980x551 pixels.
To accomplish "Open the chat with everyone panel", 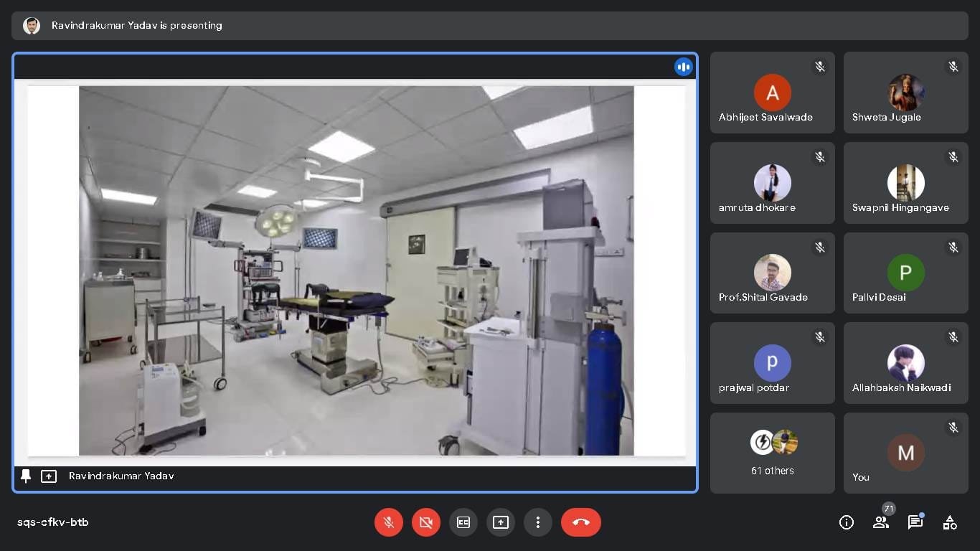I will point(915,522).
